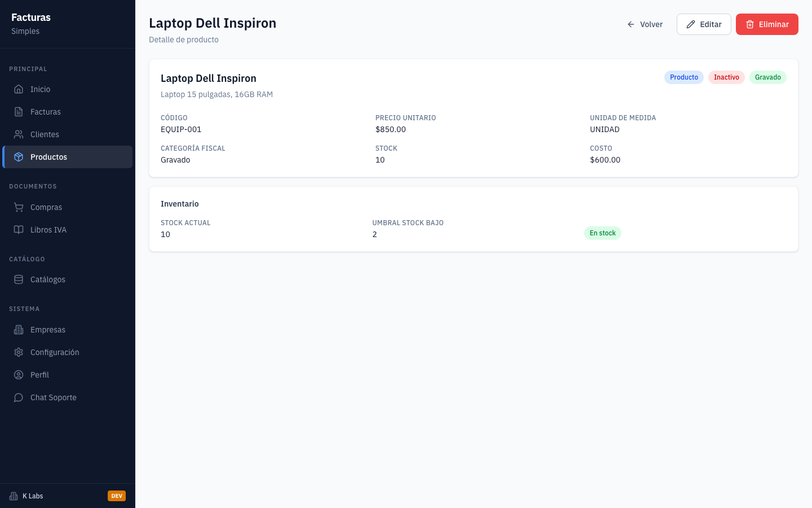Click the description Laptop 15 pulgadas, 16GB RAM

tap(217, 94)
